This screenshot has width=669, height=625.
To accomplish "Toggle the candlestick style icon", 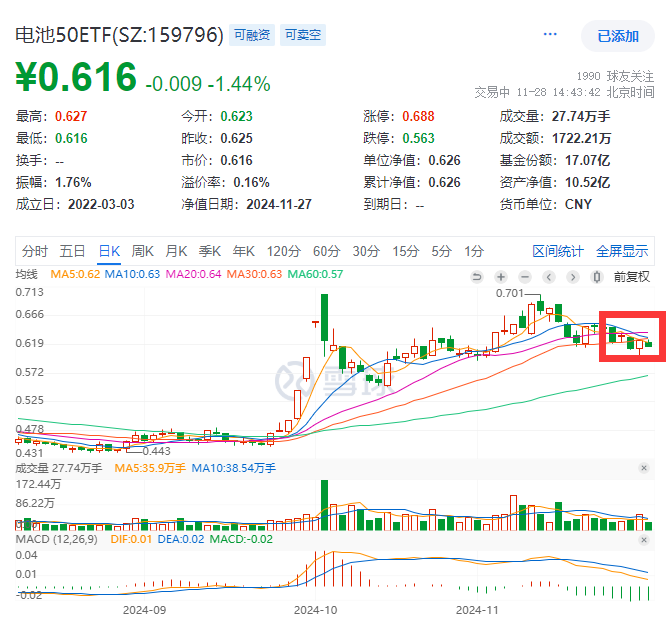I will click(x=596, y=277).
